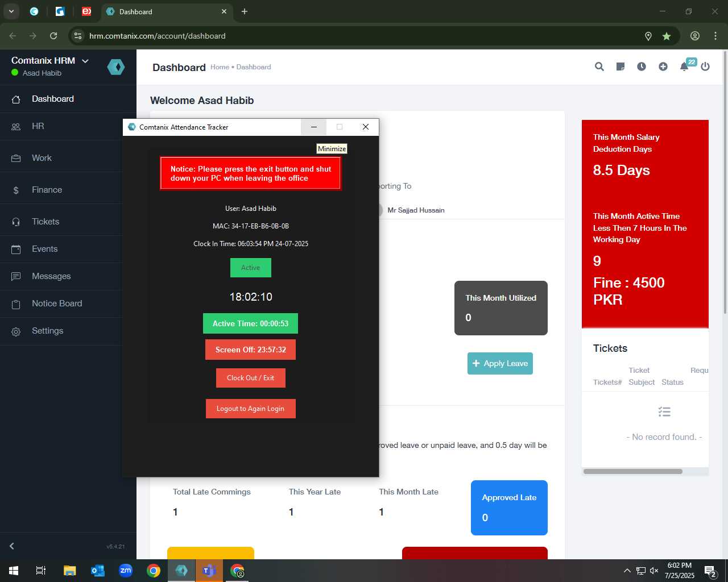Viewport: 728px width, 582px height.
Task: Open Chrome three-dot menu
Action: click(715, 36)
